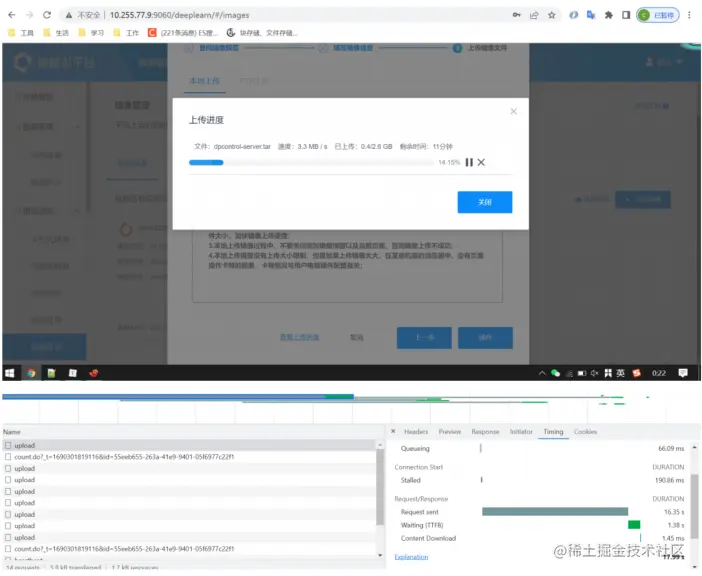Viewport: 702px width, 576px height.
Task: Click the network overview timeline bar
Action: tap(178, 396)
